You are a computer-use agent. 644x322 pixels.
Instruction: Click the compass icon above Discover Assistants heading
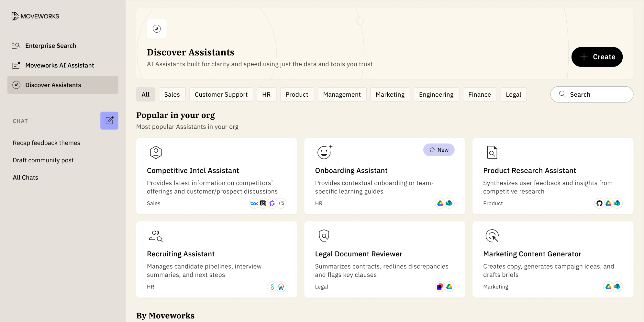coord(157,29)
